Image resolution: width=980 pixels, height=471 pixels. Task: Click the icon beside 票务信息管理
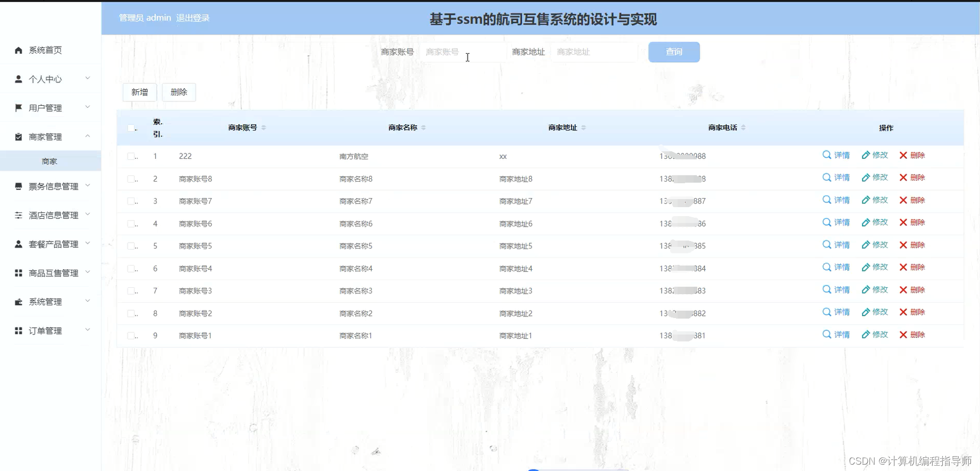tap(19, 186)
